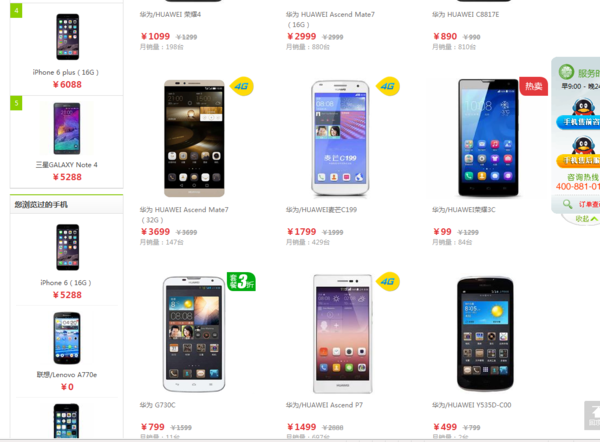Image resolution: width=600 pixels, height=442 pixels.
Task: Click the 4G badge on Ascend Mate7 32G
Action: (x=241, y=86)
